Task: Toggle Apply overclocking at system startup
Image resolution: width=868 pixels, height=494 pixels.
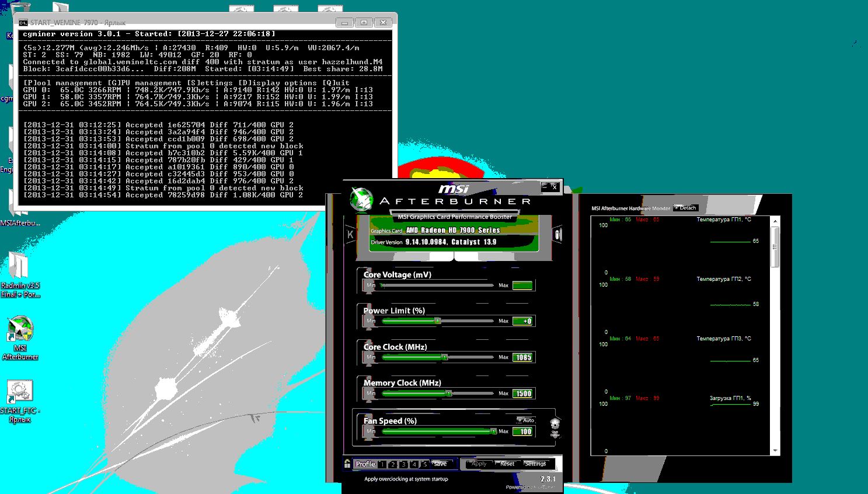Action: tap(406, 479)
